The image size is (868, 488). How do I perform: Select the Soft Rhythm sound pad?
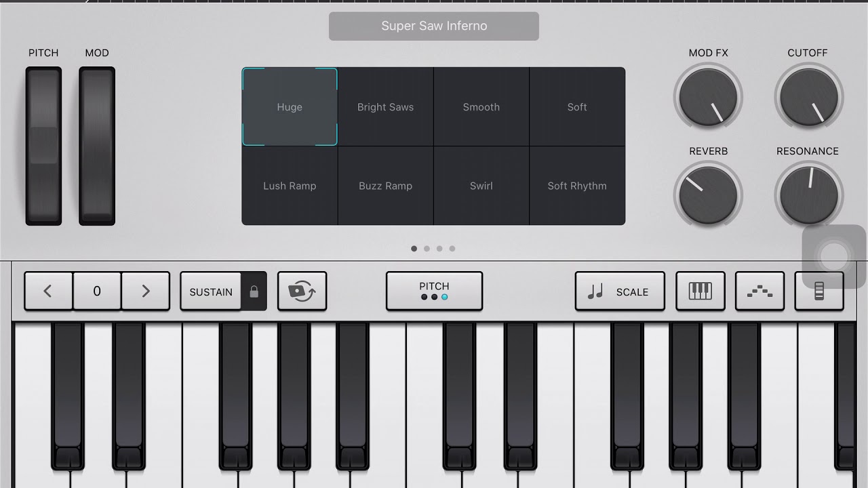(x=577, y=186)
